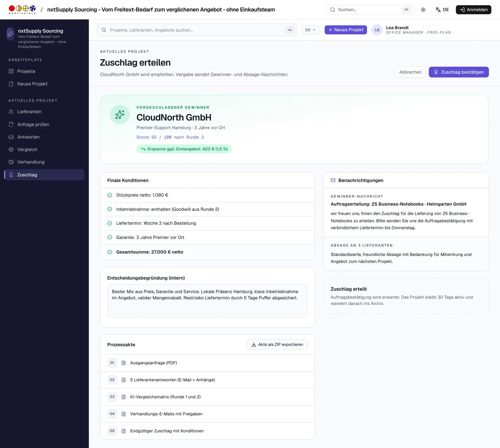The width and height of the screenshot is (500, 448).
Task: Click document icon for Endgültiger Zuschlag
Action: 124,431
